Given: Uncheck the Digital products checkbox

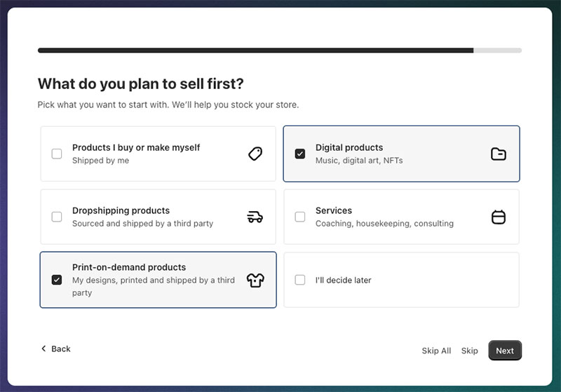Looking at the screenshot, I should point(300,154).
